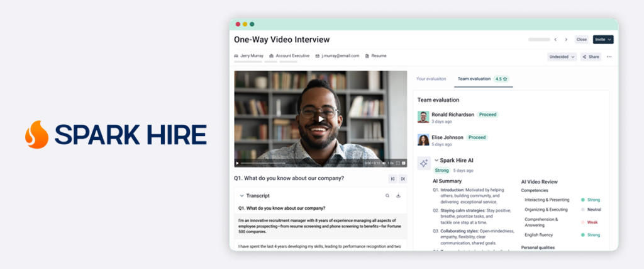
Task: Share this interview
Action: 591,57
